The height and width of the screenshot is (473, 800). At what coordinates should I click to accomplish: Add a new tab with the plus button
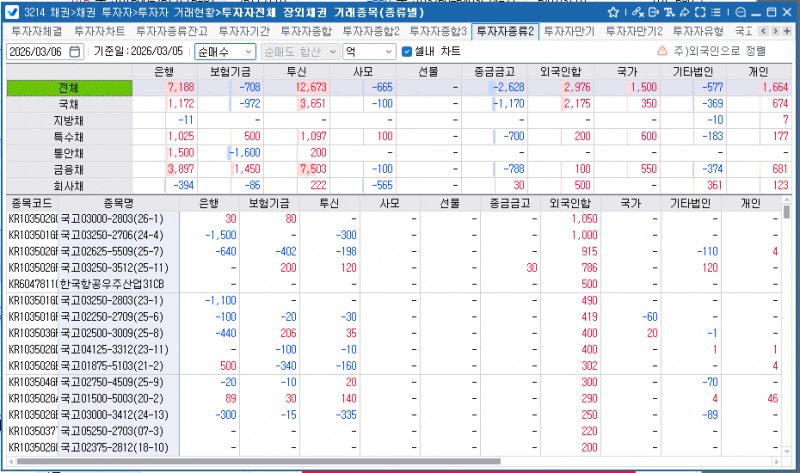787,31
